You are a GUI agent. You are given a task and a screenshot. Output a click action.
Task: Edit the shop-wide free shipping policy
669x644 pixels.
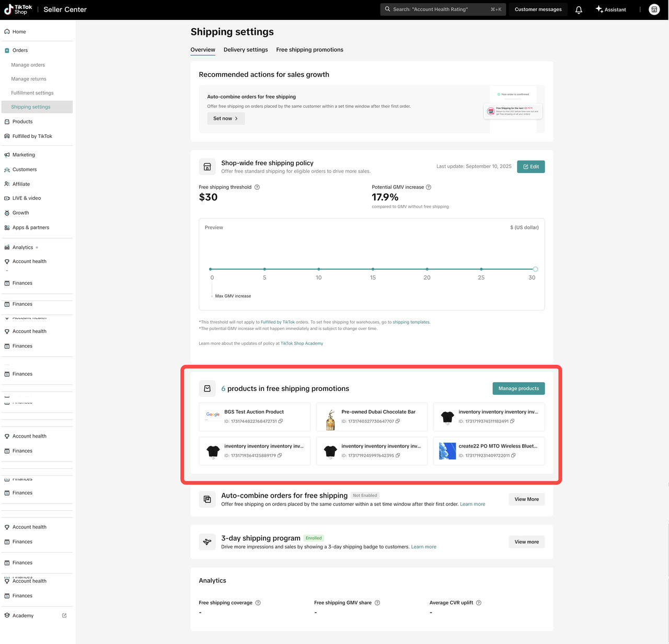(530, 167)
